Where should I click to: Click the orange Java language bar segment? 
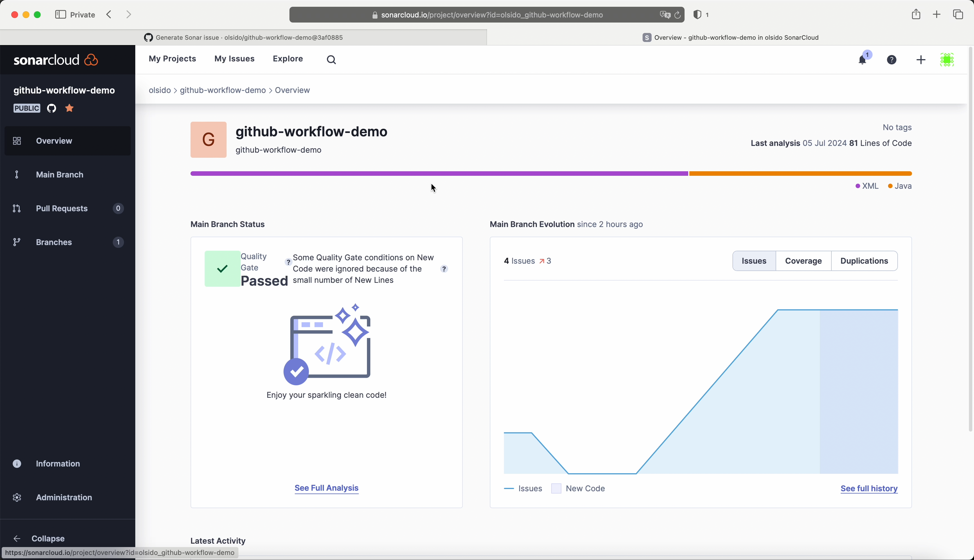click(800, 174)
